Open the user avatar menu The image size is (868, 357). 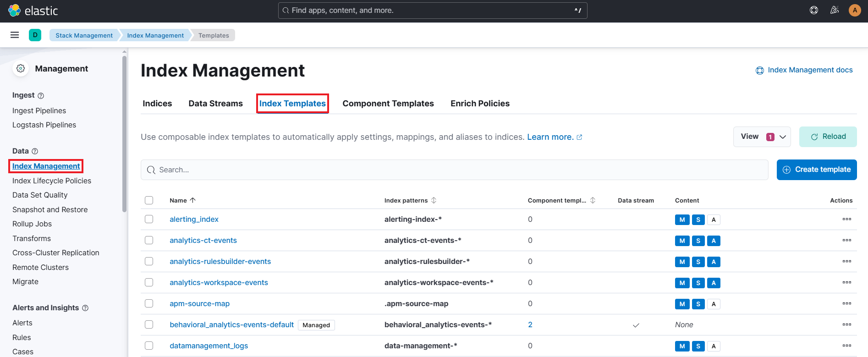[855, 10]
